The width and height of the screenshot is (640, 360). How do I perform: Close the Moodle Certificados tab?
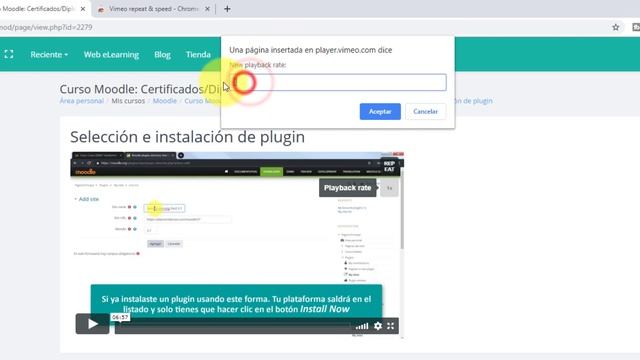click(x=83, y=9)
